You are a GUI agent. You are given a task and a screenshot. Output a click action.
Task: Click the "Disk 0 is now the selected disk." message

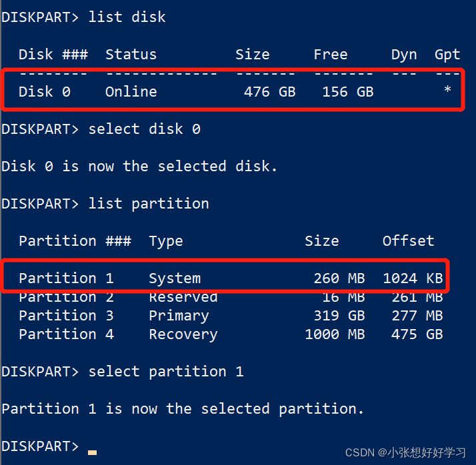pyautogui.click(x=139, y=167)
